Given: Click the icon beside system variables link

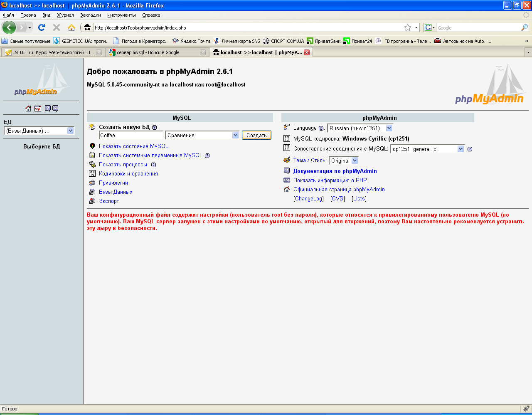Looking at the screenshot, I should (92, 155).
